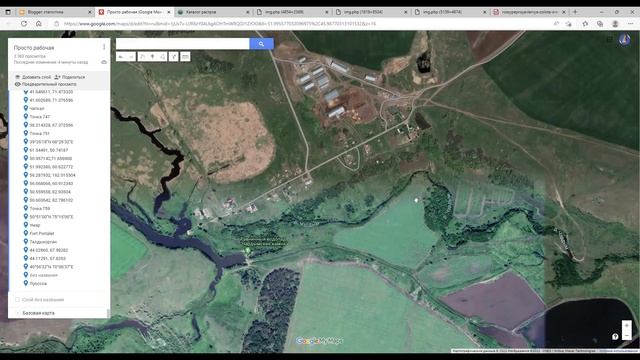Viewport: 640px width, 360px height.
Task: Select the 'Точка 751' place item
Action: (x=39, y=133)
